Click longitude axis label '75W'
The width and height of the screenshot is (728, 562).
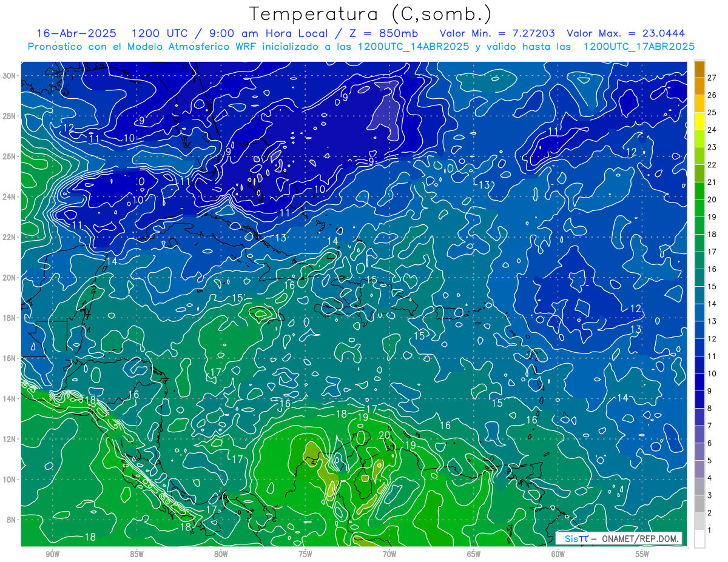(x=305, y=554)
